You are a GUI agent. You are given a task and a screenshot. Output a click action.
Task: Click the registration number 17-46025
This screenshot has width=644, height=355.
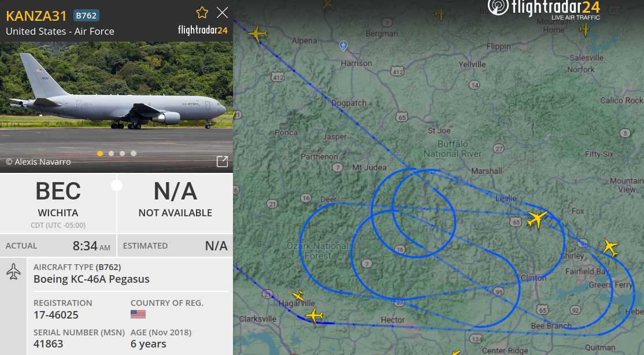(56, 315)
